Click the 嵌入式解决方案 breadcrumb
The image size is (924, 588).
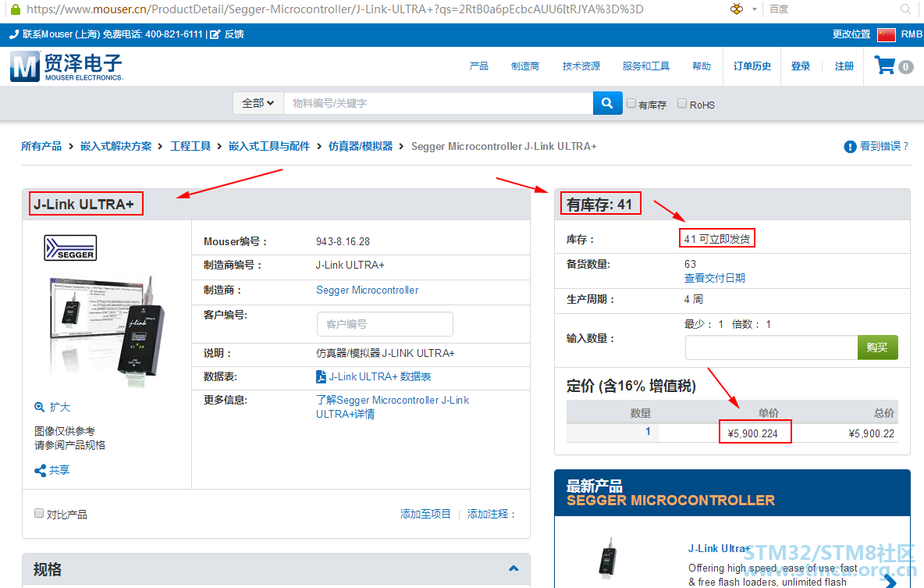click(x=116, y=146)
